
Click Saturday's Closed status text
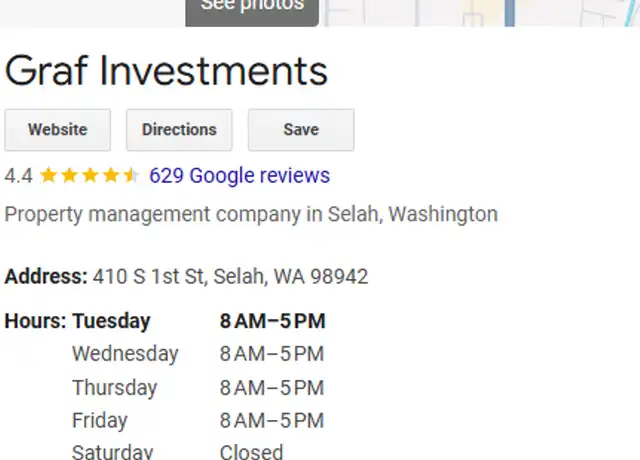pyautogui.click(x=251, y=452)
